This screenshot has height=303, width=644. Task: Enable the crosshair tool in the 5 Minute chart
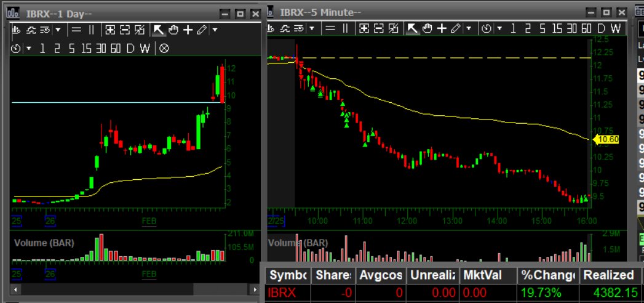click(442, 28)
